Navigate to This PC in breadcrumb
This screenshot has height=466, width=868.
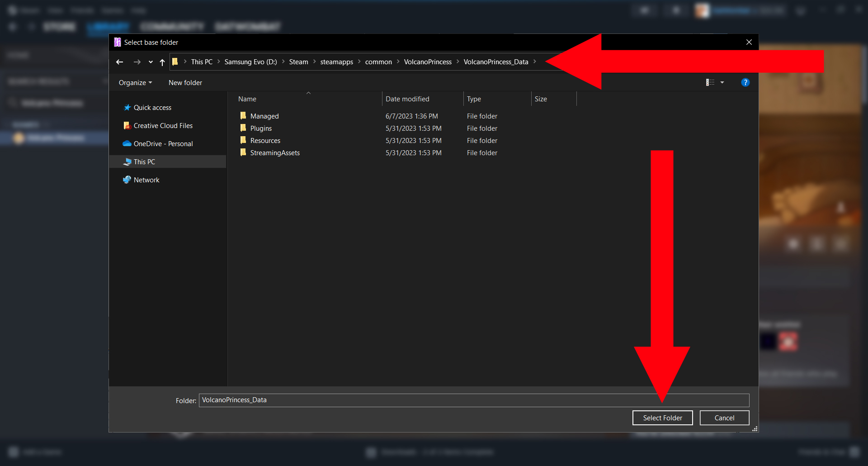coord(202,62)
